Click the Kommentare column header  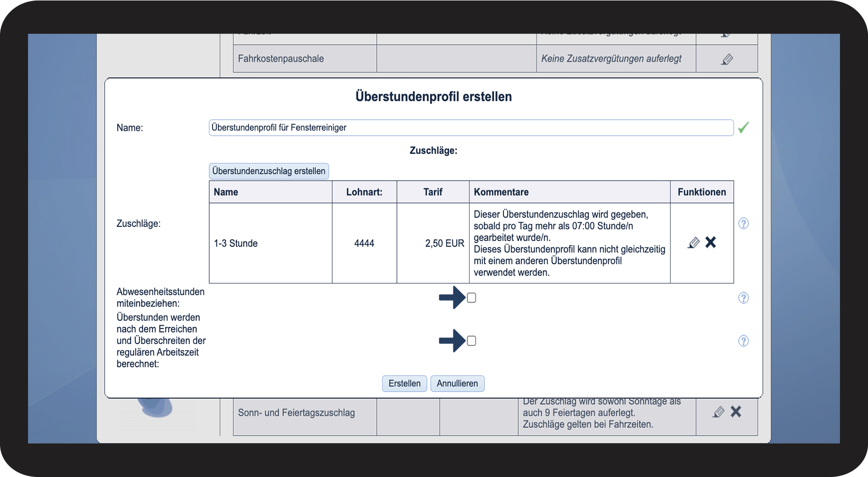click(x=501, y=192)
